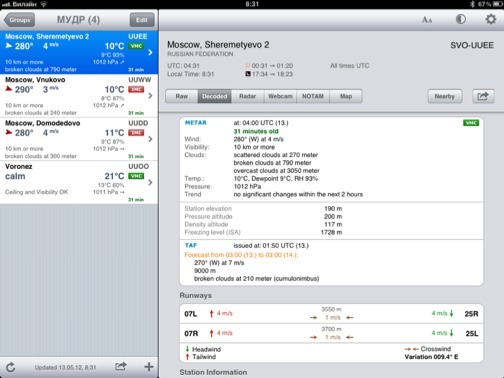Tap the share icon beside Nearby
This screenshot has height=378, width=504.
click(x=483, y=96)
